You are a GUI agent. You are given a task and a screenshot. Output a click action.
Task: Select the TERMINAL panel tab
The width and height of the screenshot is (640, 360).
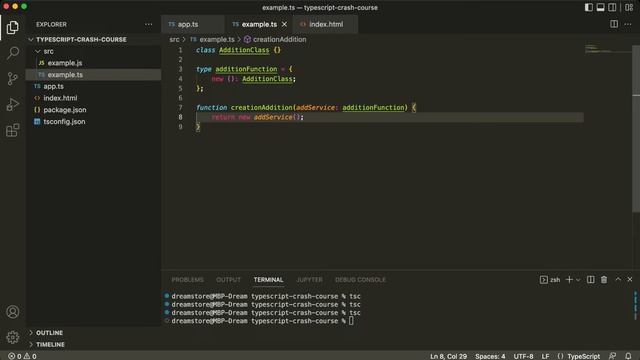click(x=268, y=280)
